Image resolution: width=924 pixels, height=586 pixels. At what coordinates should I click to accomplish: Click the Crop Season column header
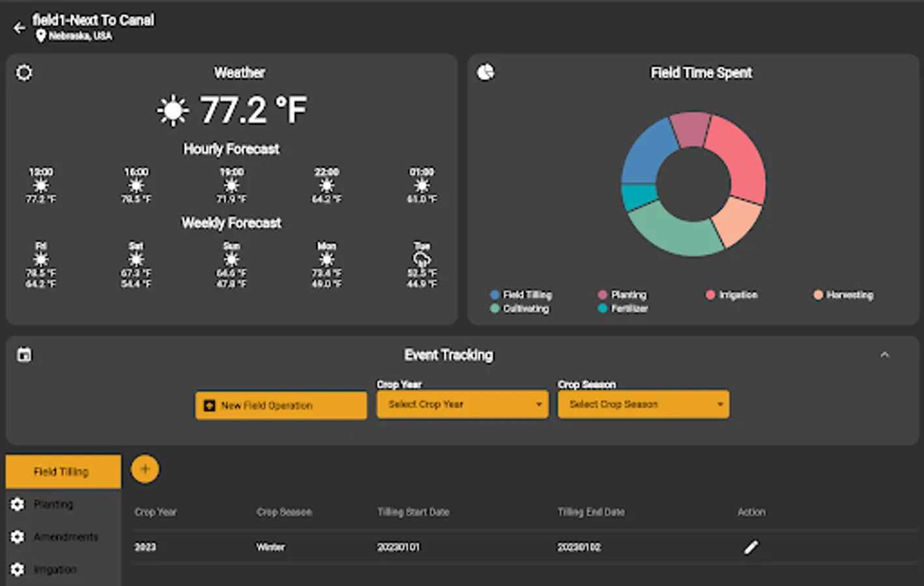[284, 512]
